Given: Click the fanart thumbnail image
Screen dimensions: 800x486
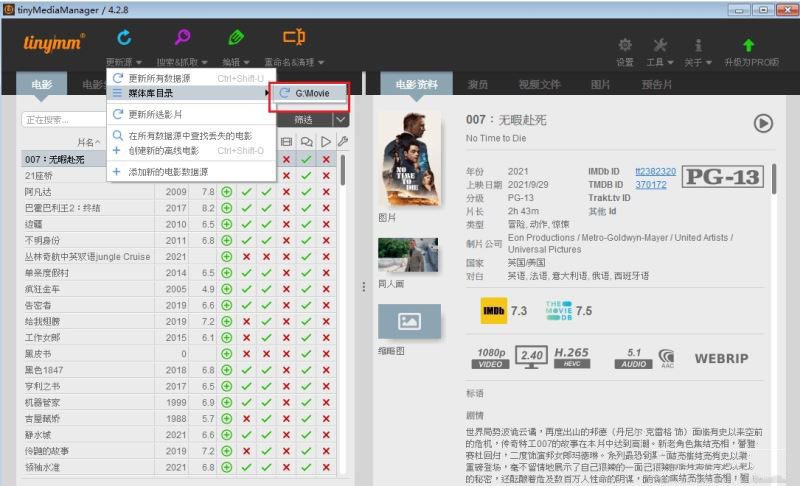Looking at the screenshot, I should click(408, 254).
